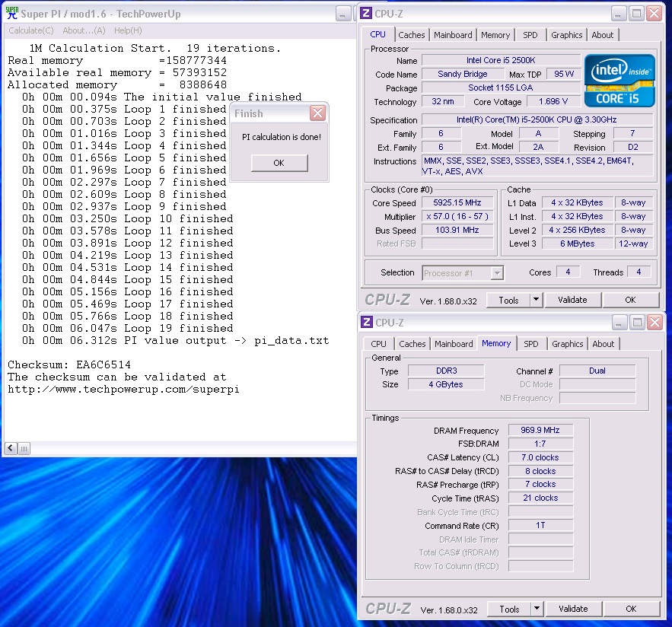Click the memory Type field DDR3

(446, 371)
